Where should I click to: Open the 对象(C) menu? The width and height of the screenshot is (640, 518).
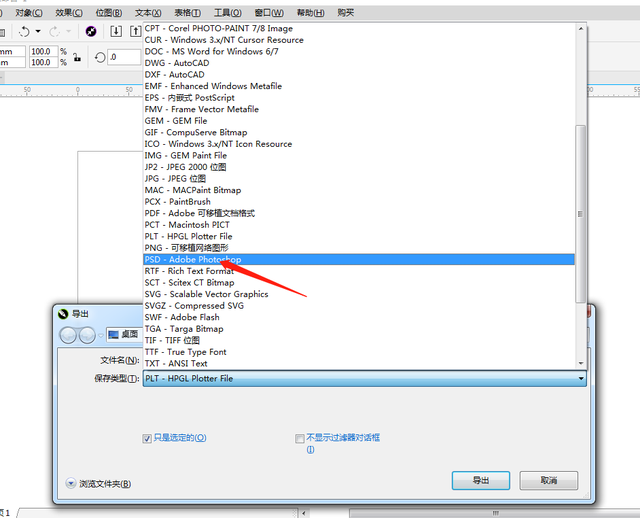click(29, 13)
